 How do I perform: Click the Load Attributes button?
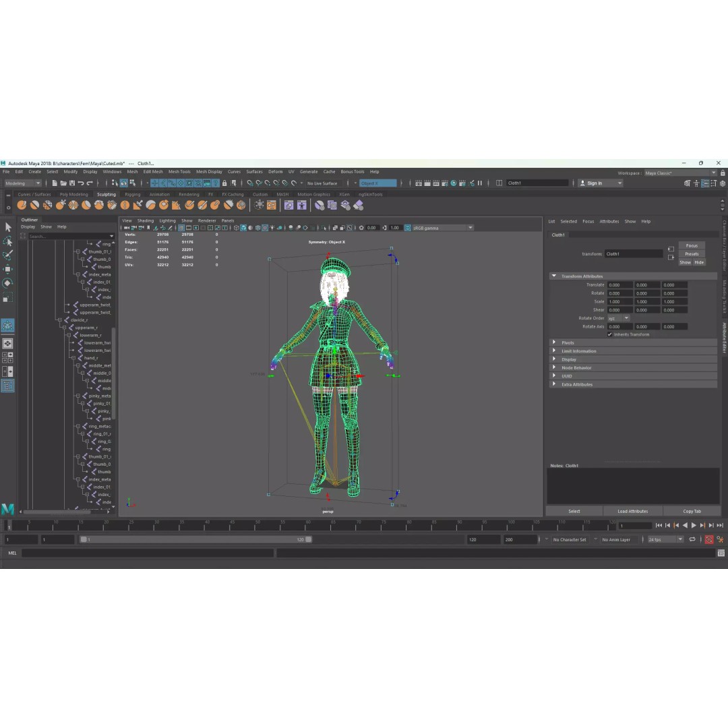click(632, 511)
